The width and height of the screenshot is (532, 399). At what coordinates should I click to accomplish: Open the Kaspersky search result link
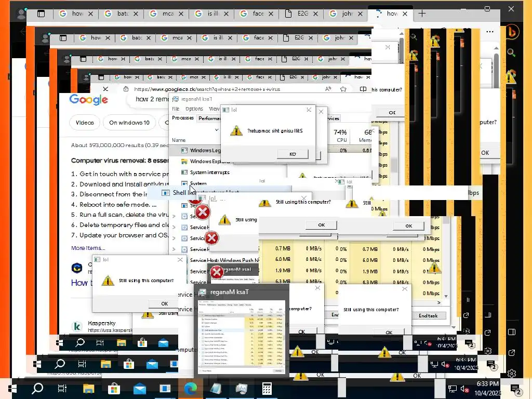pyautogui.click(x=102, y=323)
